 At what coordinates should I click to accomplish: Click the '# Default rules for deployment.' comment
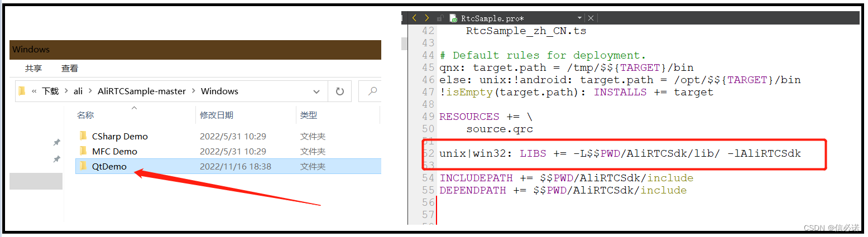543,55
